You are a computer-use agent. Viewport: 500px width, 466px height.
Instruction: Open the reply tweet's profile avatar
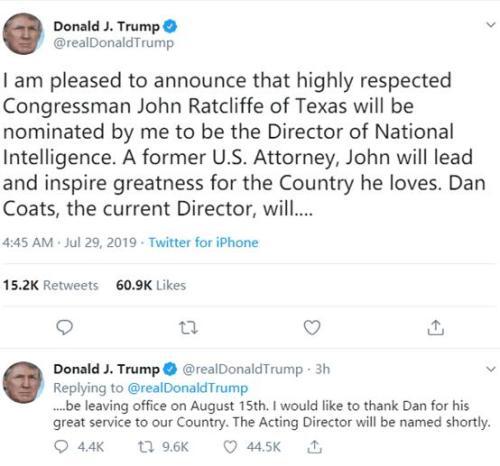23,382
